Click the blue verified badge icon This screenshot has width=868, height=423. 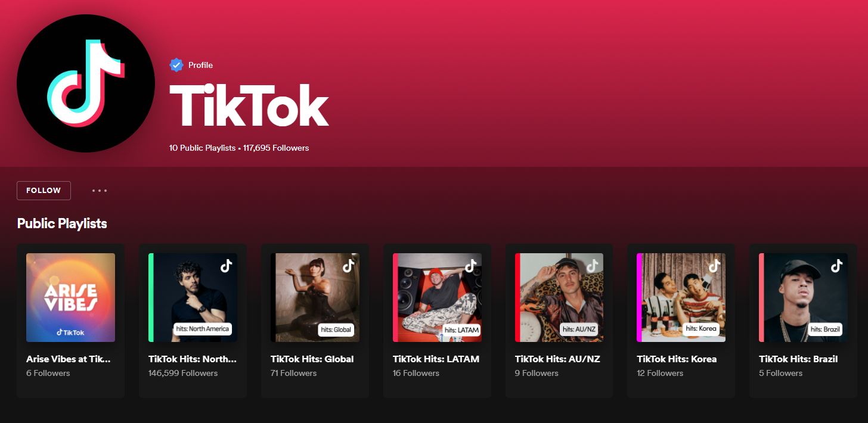tap(176, 65)
